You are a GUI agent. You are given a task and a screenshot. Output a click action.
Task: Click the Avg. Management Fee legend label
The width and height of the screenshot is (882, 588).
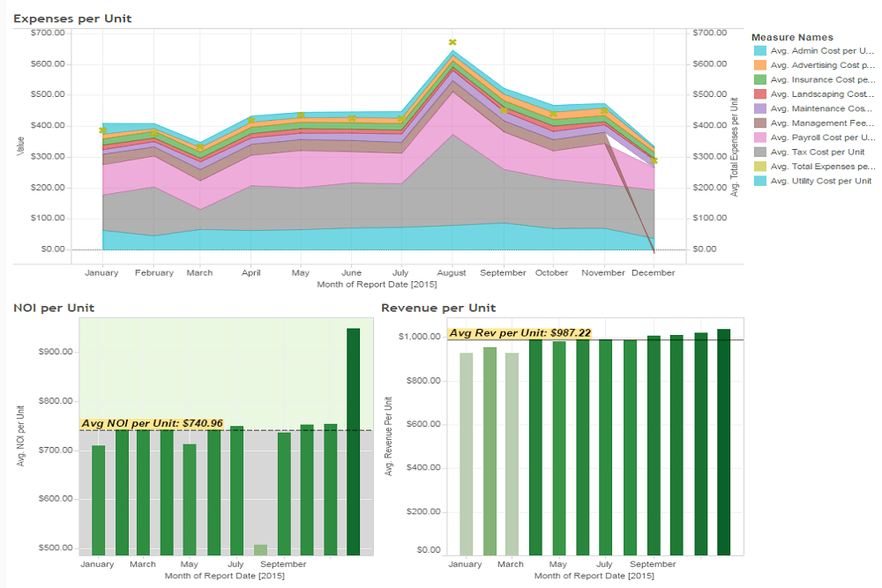point(822,123)
